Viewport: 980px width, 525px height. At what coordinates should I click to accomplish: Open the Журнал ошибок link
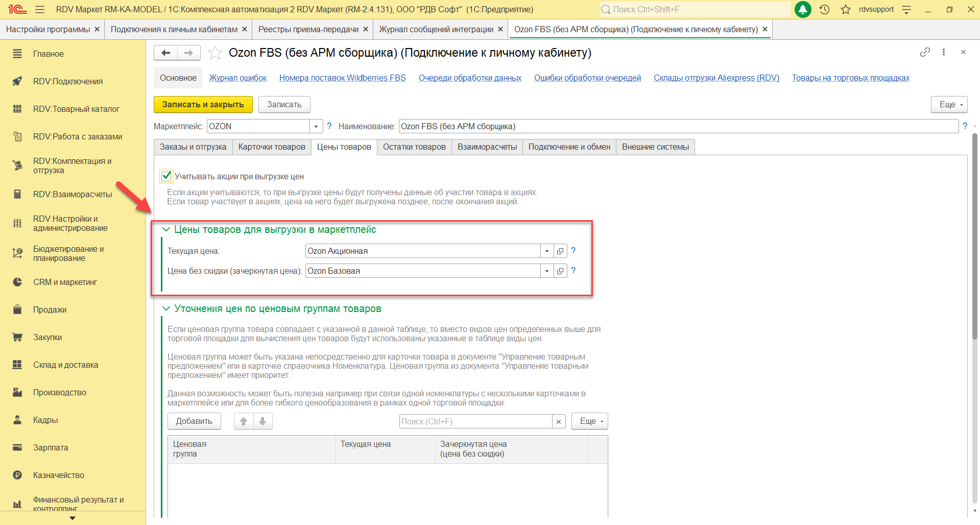tap(238, 78)
